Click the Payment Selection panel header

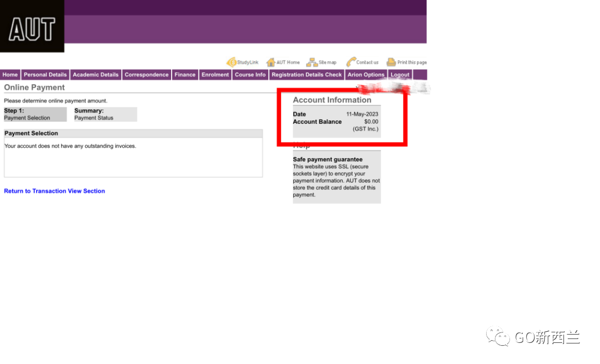pos(133,133)
